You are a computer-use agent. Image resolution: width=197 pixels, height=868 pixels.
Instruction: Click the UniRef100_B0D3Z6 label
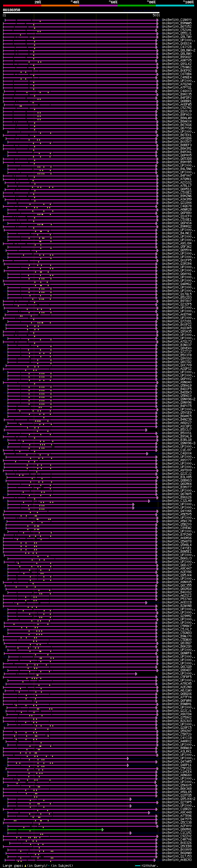pyautogui.click(x=177, y=843)
